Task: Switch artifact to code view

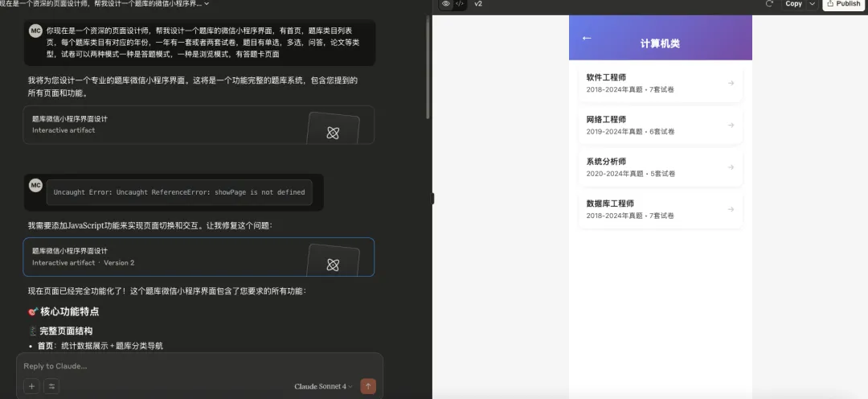Action: (x=460, y=4)
